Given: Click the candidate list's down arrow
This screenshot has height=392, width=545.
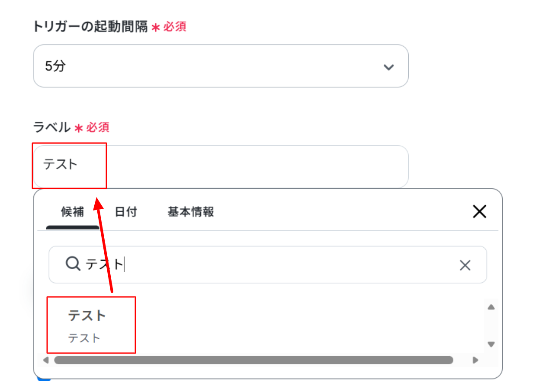Looking at the screenshot, I should click(x=491, y=344).
